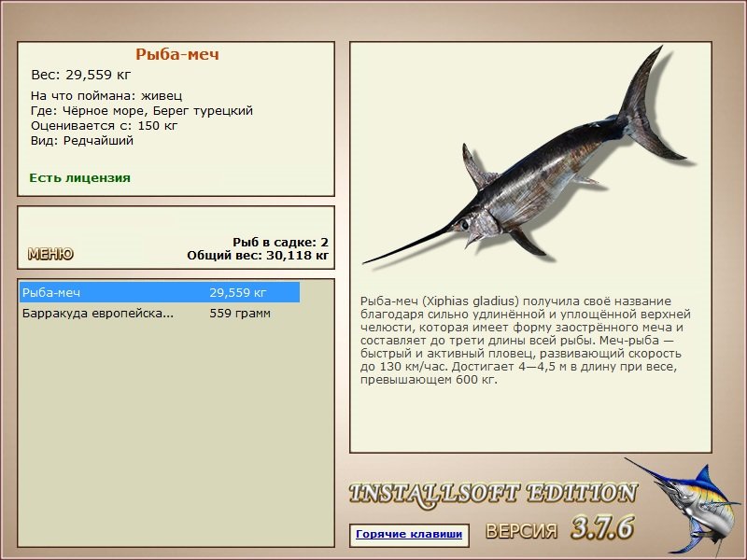Viewport: 747px width, 560px height.
Task: Click the Общий вес: 30,118 кг total
Action: click(x=258, y=256)
